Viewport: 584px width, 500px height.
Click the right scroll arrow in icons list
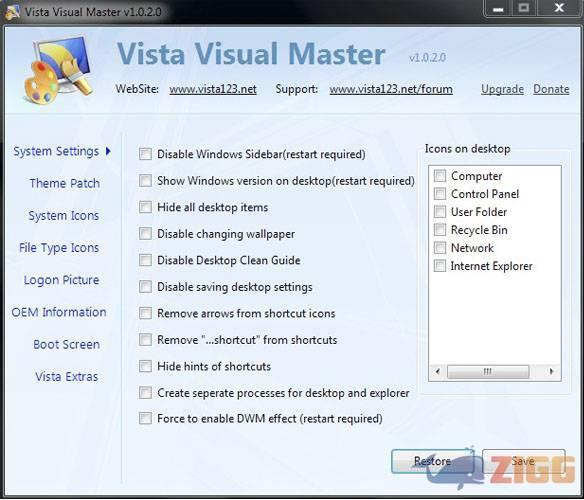[552, 371]
